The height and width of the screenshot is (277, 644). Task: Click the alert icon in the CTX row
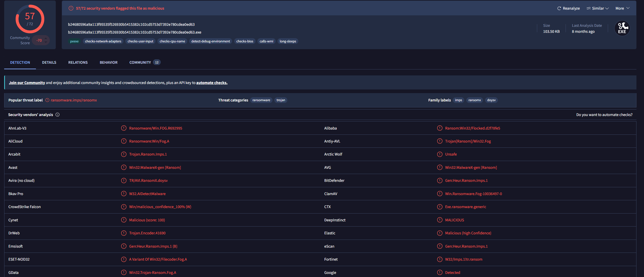tap(440, 207)
